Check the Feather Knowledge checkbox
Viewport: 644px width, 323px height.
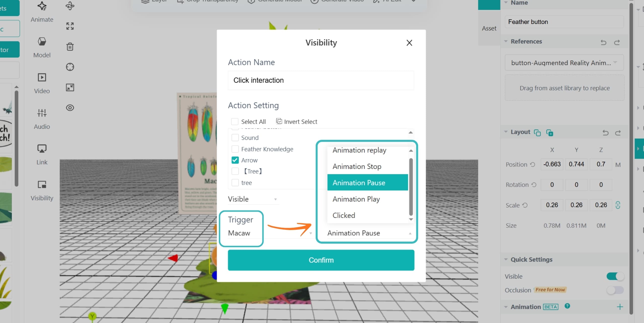pyautogui.click(x=235, y=149)
